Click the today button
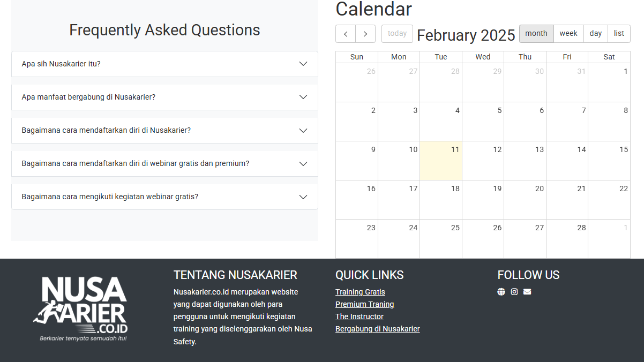 [397, 34]
